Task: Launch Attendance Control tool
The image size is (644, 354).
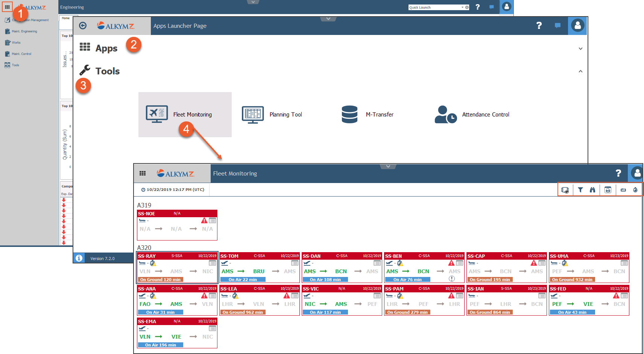Action: tap(472, 115)
